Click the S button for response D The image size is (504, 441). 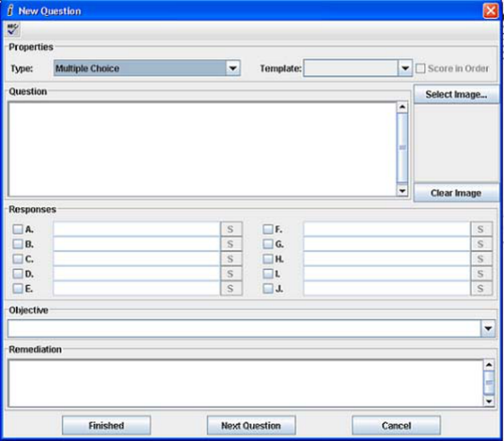click(x=231, y=273)
